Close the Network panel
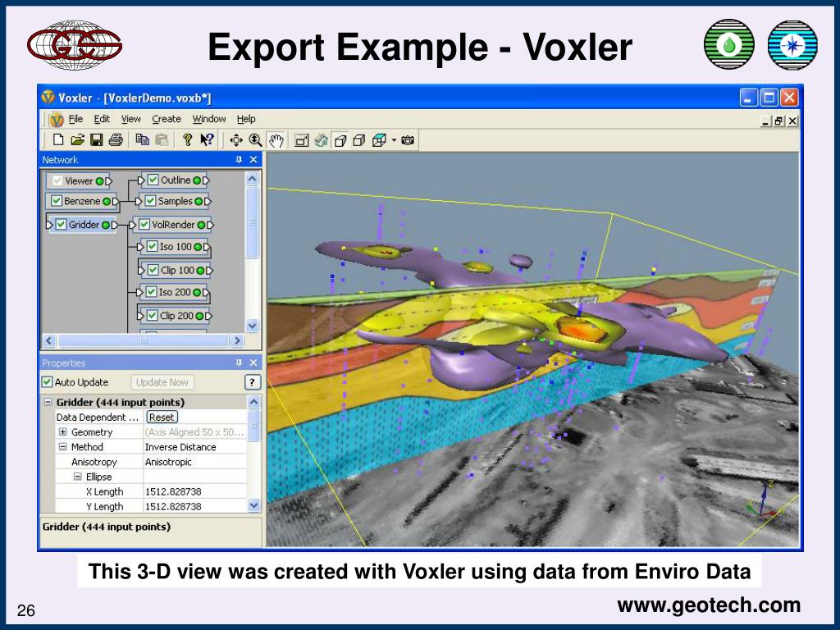The width and height of the screenshot is (840, 630). [254, 160]
